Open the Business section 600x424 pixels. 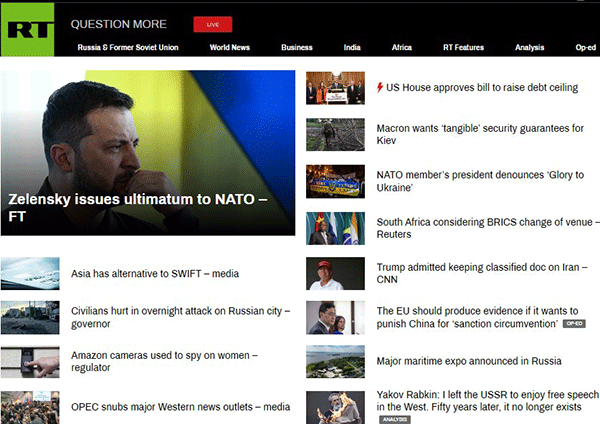pos(297,47)
